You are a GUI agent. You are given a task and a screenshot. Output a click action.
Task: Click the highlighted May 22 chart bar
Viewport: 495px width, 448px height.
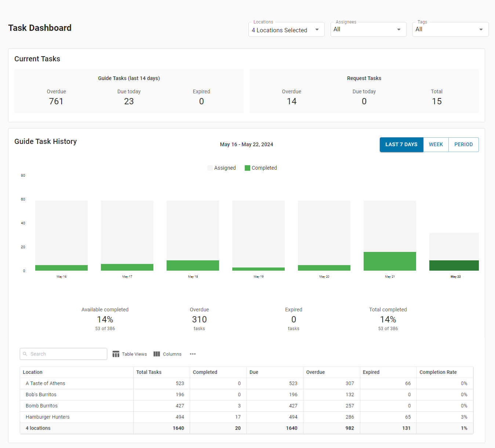click(454, 252)
